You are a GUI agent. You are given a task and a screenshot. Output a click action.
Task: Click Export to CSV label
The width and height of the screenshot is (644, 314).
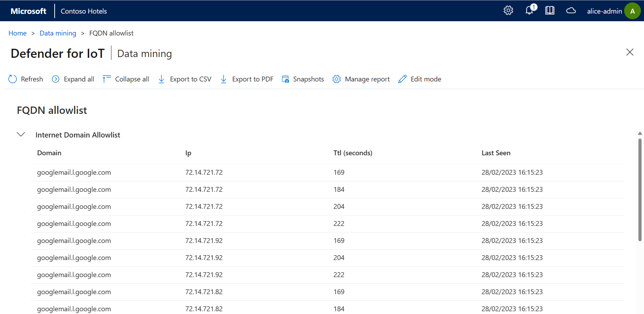point(191,79)
